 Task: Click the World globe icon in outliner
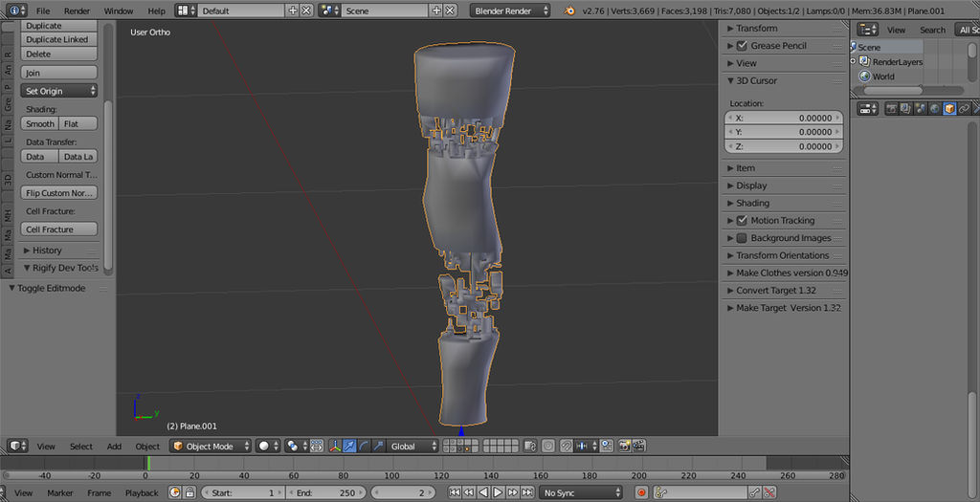click(864, 76)
